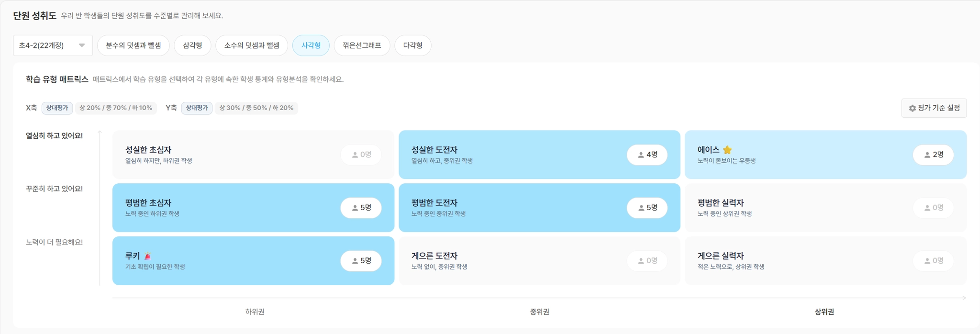The height and width of the screenshot is (334, 980).
Task: Click the person icon in 루키 count badge
Action: (x=355, y=261)
